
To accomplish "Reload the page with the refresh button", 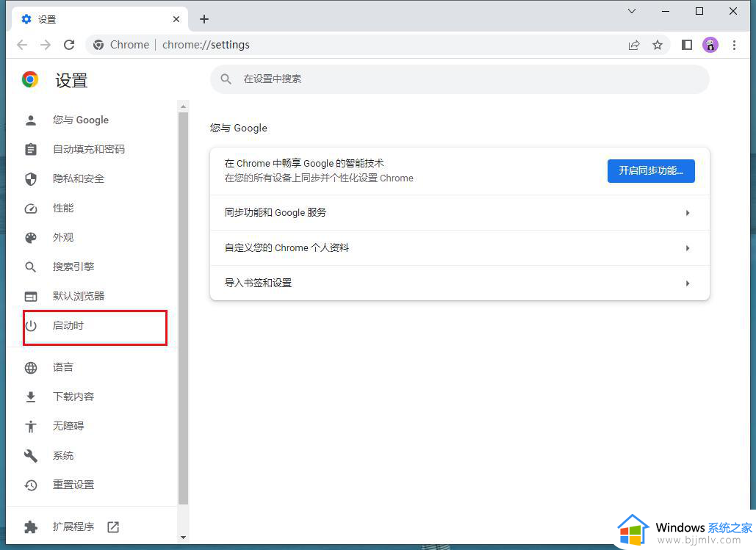I will (x=69, y=45).
